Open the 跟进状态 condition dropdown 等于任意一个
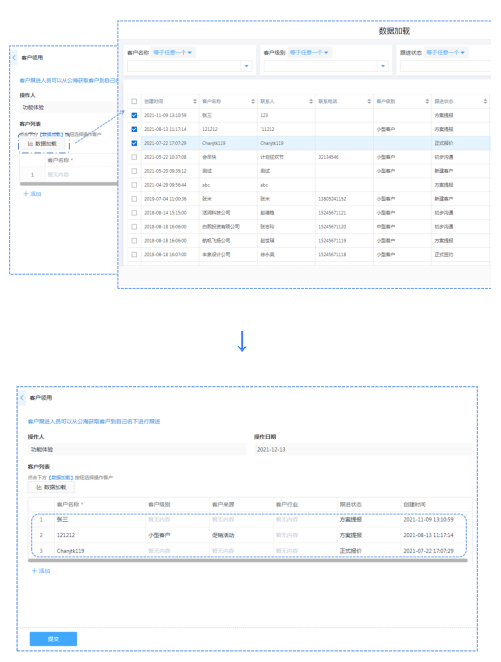Screen dimensions: 501x662 click(x=445, y=52)
